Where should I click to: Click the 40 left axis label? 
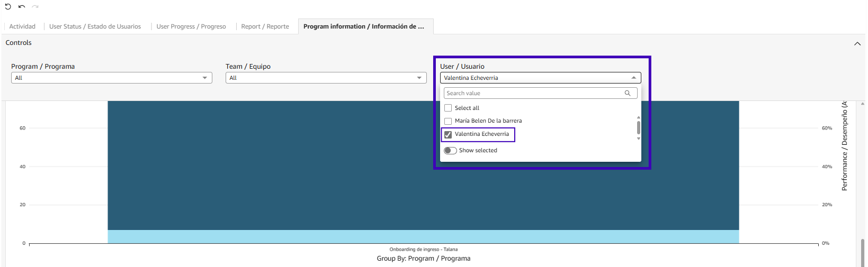(23, 167)
